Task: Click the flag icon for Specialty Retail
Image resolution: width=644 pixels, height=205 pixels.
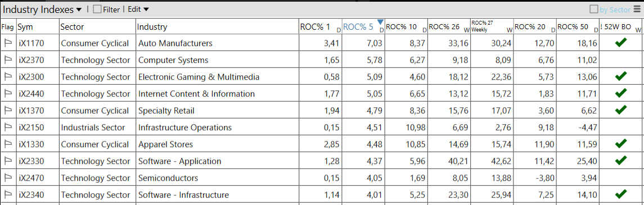Action: pyautogui.click(x=8, y=111)
